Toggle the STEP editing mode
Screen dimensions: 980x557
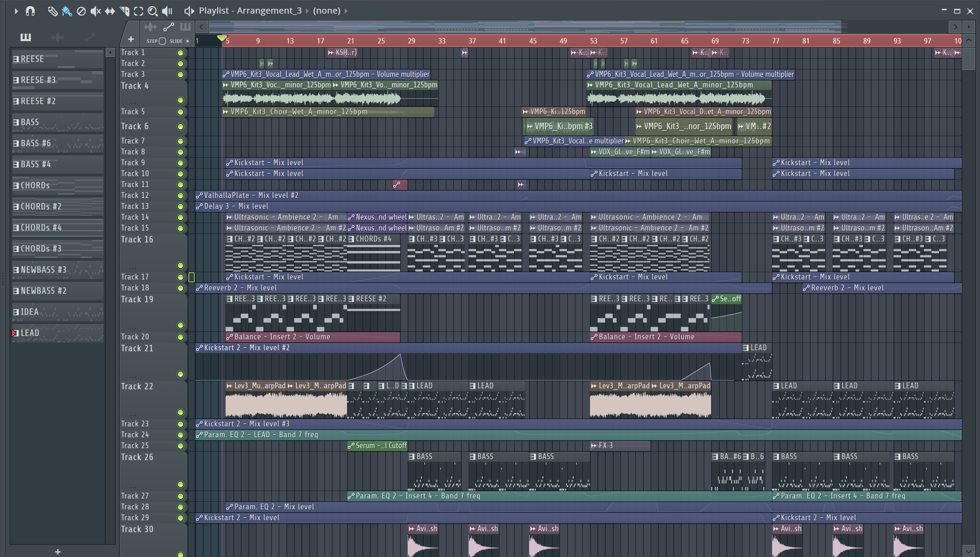(x=162, y=41)
